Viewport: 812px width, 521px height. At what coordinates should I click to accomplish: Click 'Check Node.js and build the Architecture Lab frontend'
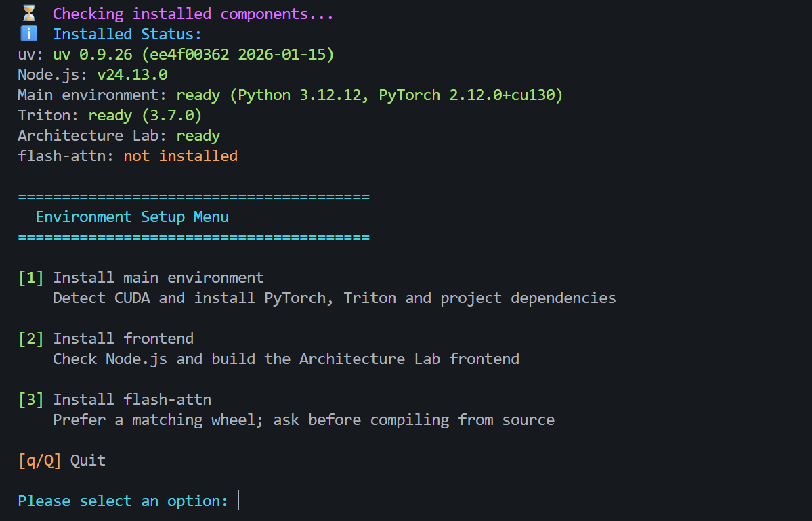coord(286,359)
